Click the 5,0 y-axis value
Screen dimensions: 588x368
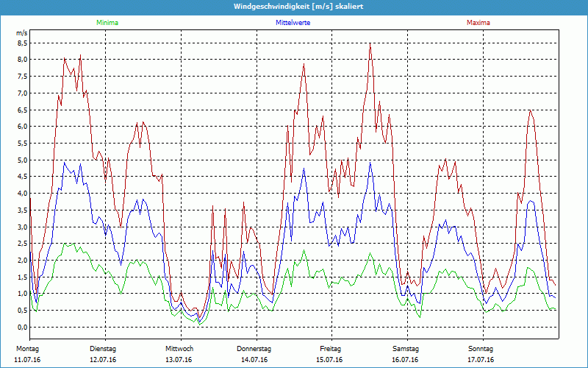point(23,160)
